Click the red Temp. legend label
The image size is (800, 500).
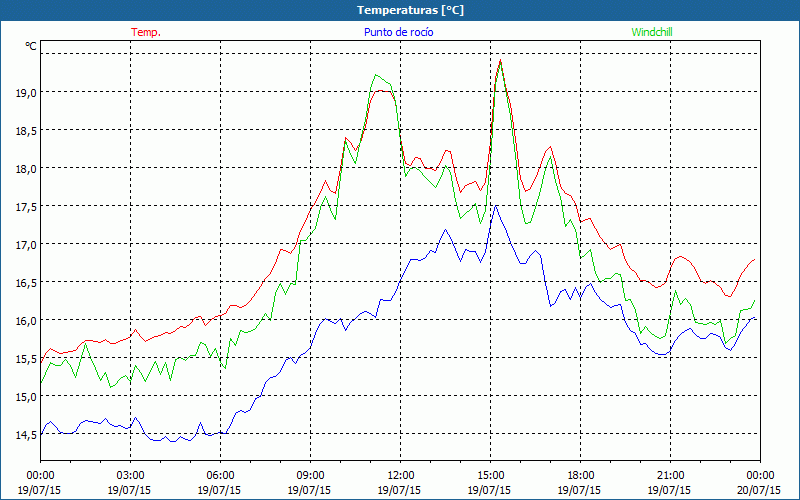(146, 32)
